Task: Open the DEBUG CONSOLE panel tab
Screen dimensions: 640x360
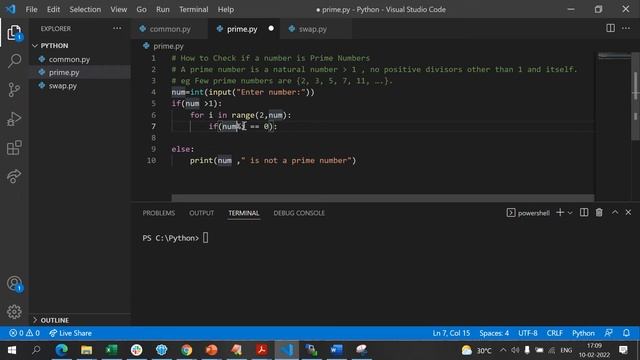Action: [x=299, y=213]
